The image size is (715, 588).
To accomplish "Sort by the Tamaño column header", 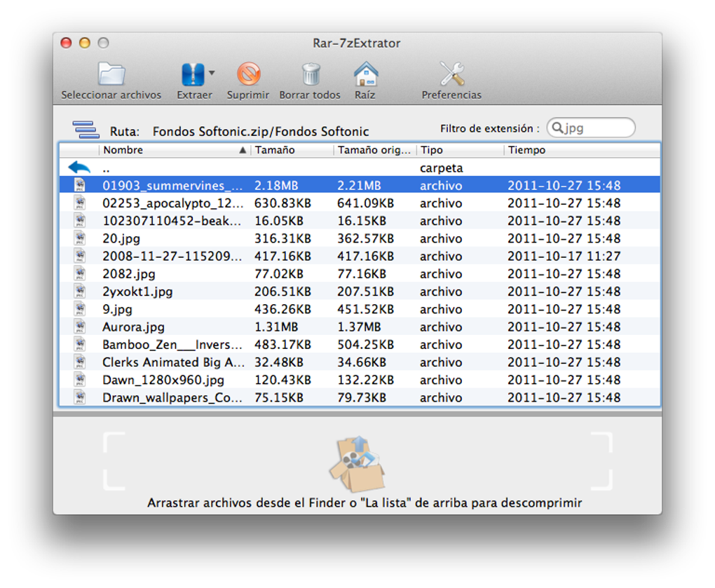I will [x=292, y=150].
